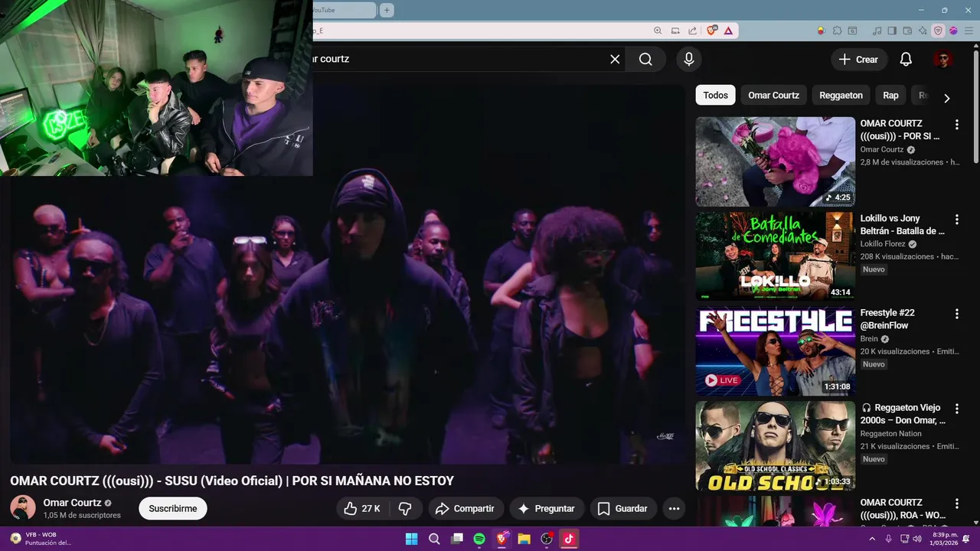Viewport: 980px width, 551px height.
Task: Open Brave Shields lion icon
Action: (712, 31)
